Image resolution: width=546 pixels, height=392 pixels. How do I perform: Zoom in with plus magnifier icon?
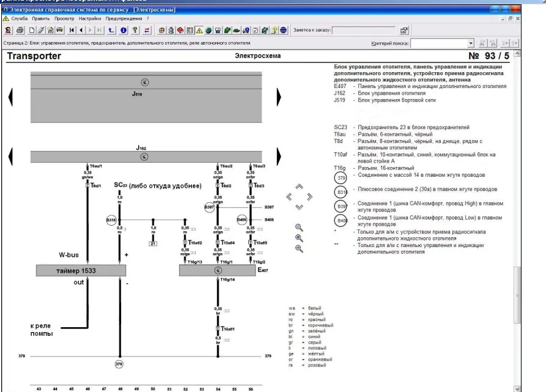coord(299,238)
